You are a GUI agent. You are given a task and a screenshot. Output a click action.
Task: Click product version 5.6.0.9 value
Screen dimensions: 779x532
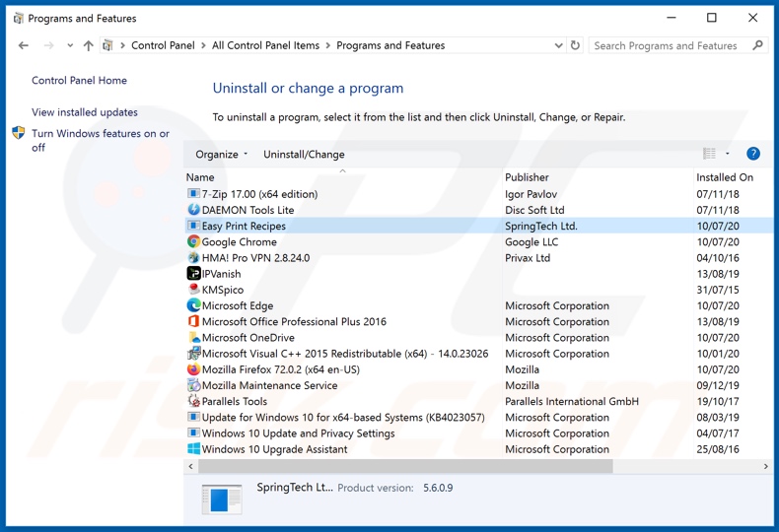point(438,488)
